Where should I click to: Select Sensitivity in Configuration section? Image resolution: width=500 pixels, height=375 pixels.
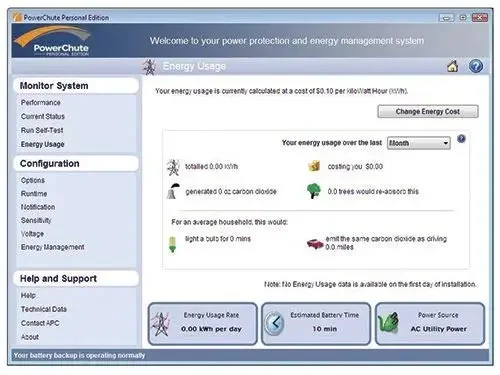click(x=36, y=220)
